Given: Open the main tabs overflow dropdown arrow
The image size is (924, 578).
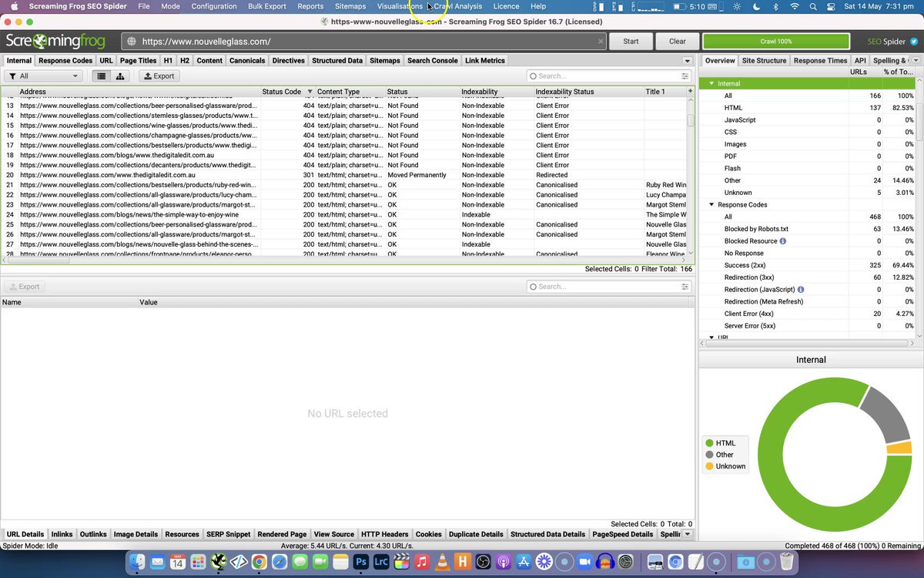Looking at the screenshot, I should tap(687, 61).
